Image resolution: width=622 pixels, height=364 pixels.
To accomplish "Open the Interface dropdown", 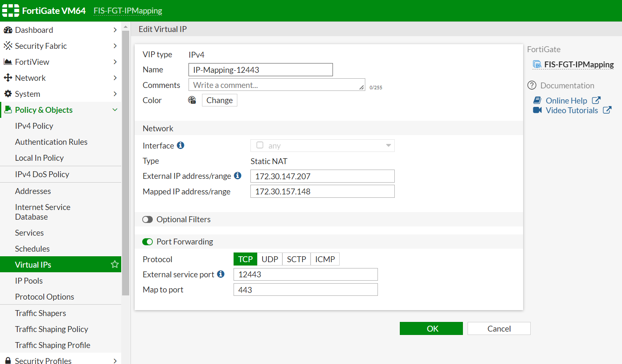I will click(388, 145).
